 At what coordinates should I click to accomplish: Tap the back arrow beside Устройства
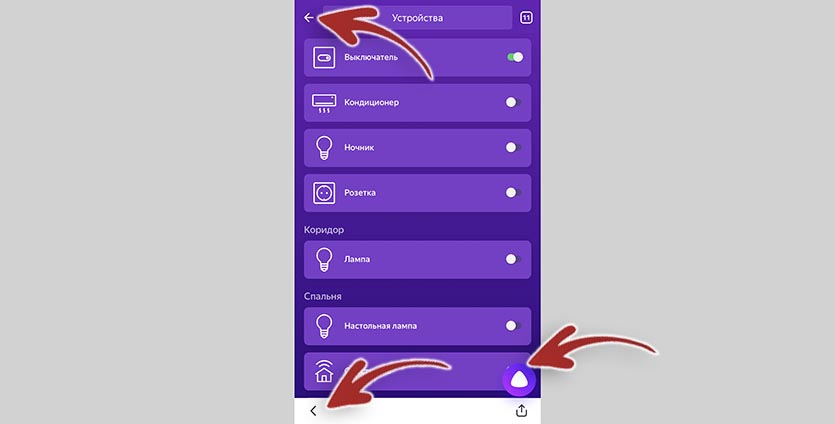(309, 18)
